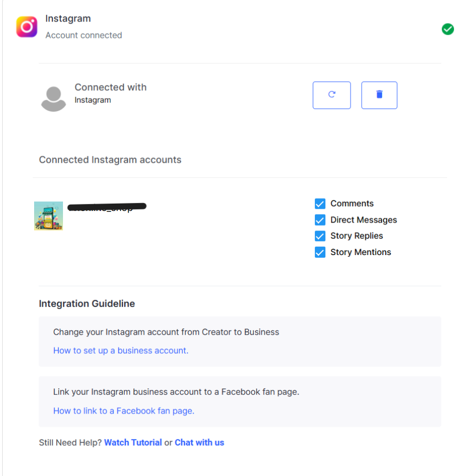Click the Chat with us link
This screenshot has height=476, width=476.
coord(199,442)
